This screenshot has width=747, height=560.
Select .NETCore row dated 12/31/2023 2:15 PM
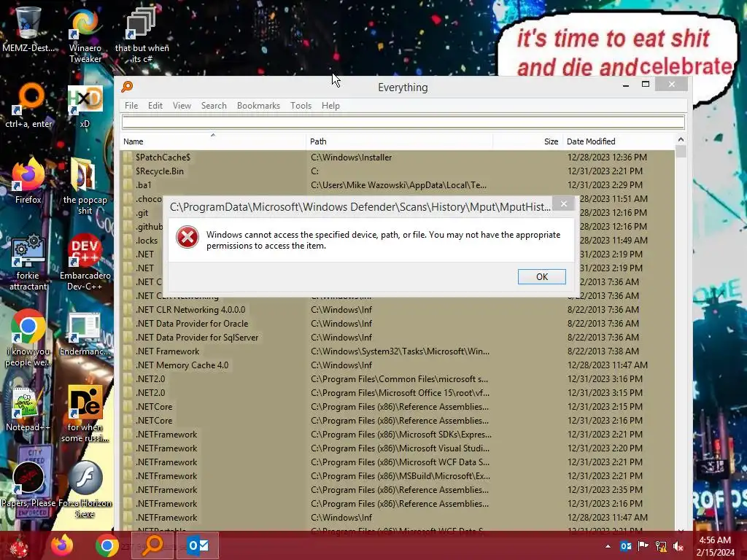point(398,407)
